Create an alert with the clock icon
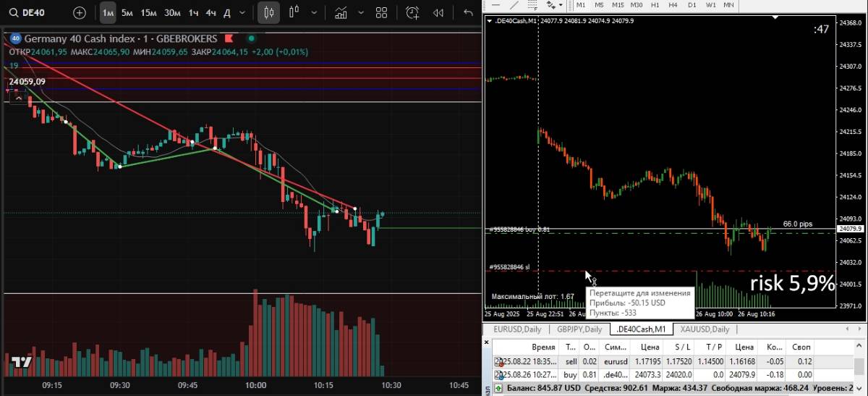The image size is (868, 396). tap(412, 12)
